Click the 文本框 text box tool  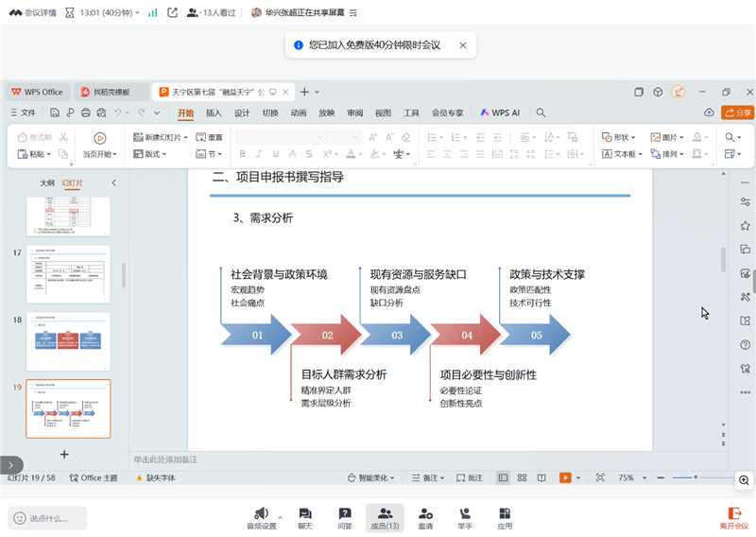coord(622,154)
